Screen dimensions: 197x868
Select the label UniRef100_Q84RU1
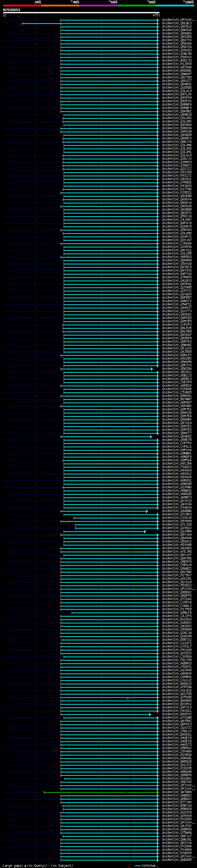(177, 84)
